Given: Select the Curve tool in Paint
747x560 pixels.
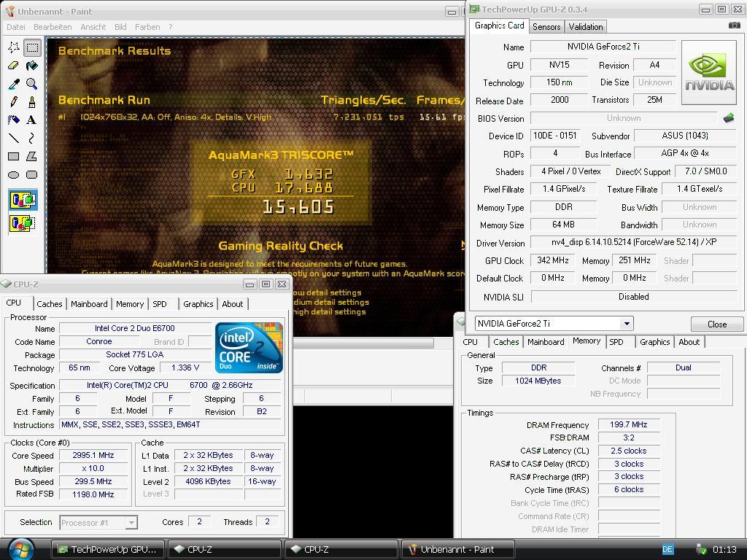Looking at the screenshot, I should click(x=32, y=138).
